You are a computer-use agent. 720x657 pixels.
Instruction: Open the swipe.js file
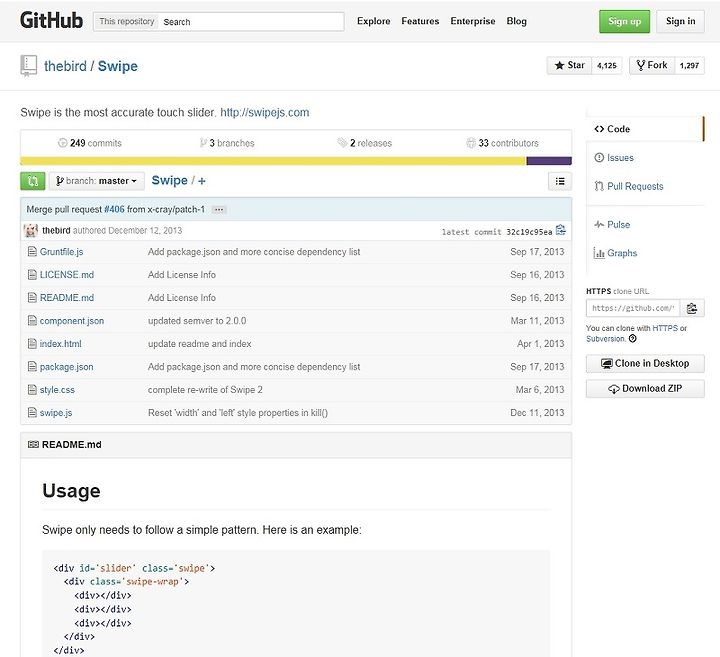56,413
